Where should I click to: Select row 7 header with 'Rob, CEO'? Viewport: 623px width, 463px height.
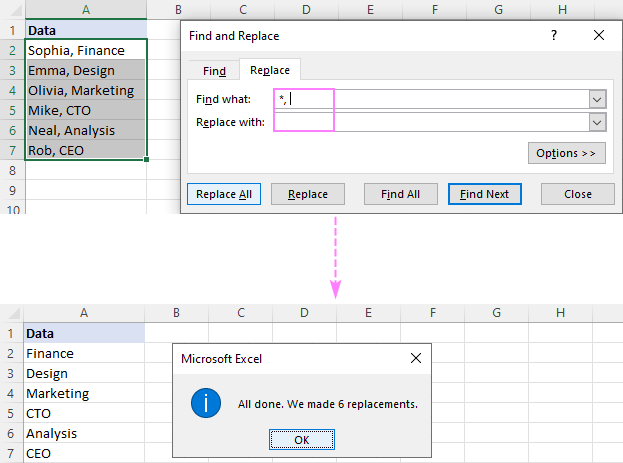pyautogui.click(x=11, y=150)
